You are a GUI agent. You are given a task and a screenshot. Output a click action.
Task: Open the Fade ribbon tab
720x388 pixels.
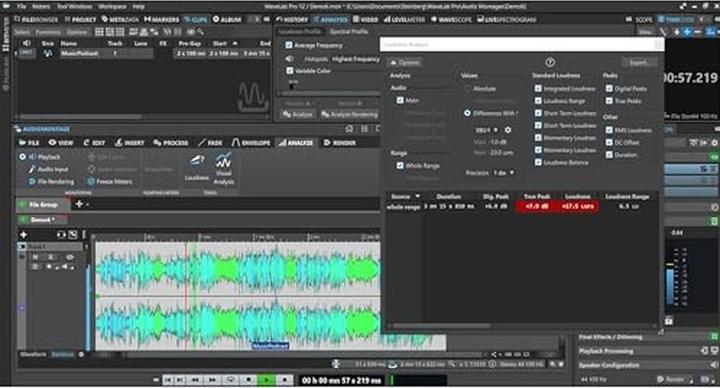[x=210, y=143]
